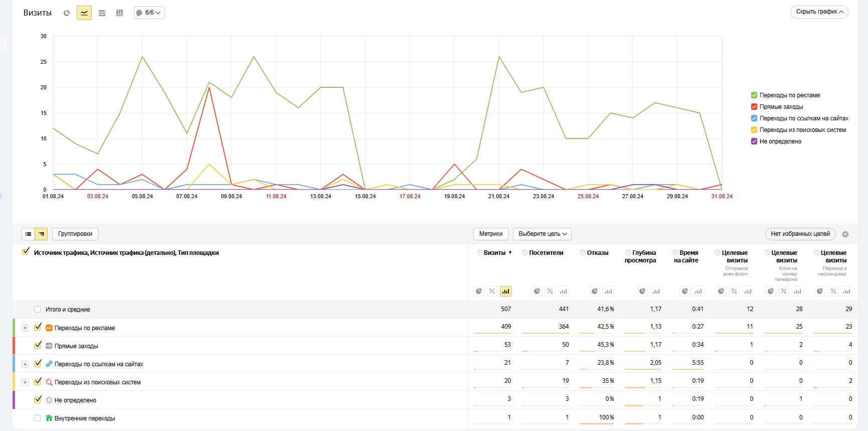
Task: Open the Метрики menu
Action: point(490,234)
